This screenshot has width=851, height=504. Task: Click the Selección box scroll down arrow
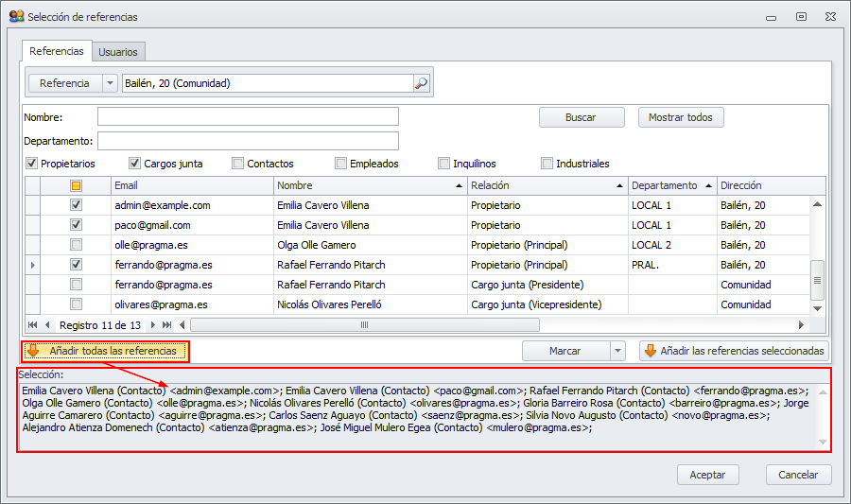[823, 443]
